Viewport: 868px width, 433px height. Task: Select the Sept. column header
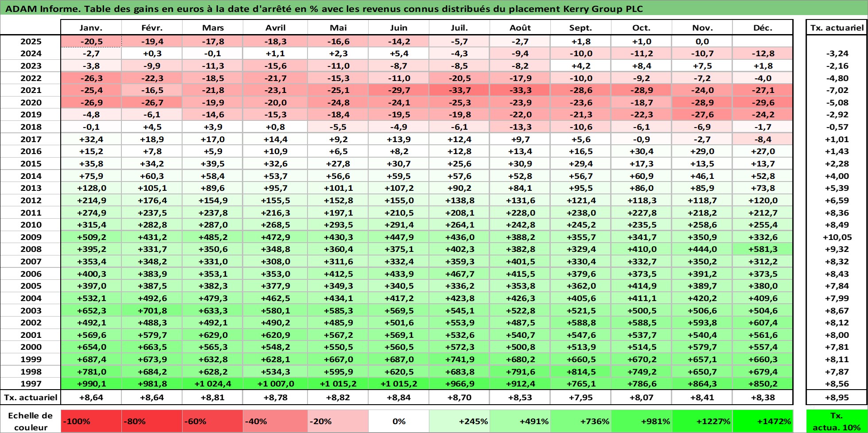tap(581, 27)
